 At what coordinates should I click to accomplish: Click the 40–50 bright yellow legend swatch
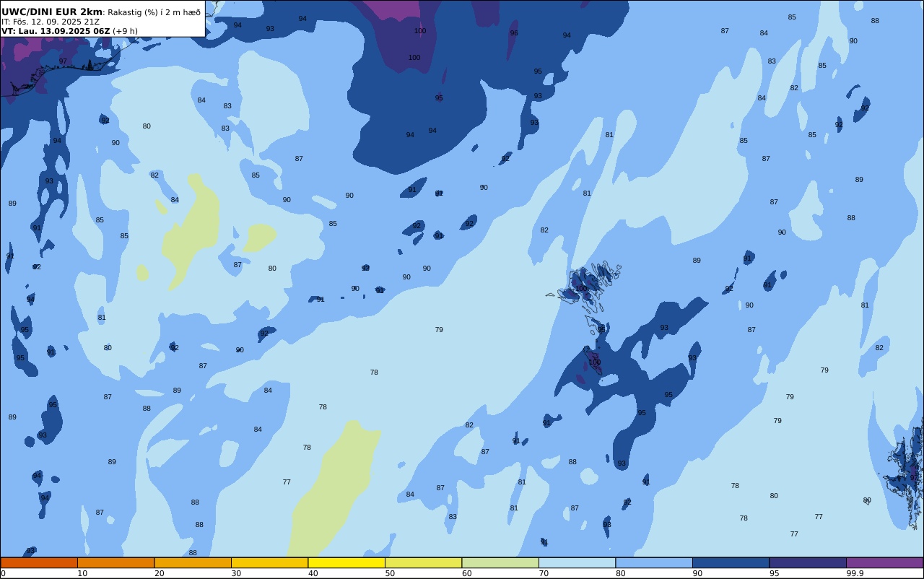click(x=346, y=562)
